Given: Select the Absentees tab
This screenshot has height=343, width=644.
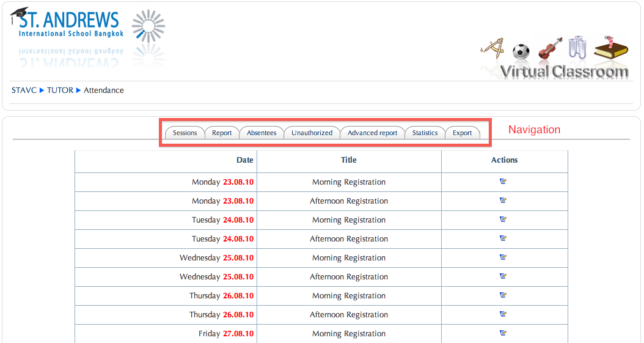Looking at the screenshot, I should point(262,133).
